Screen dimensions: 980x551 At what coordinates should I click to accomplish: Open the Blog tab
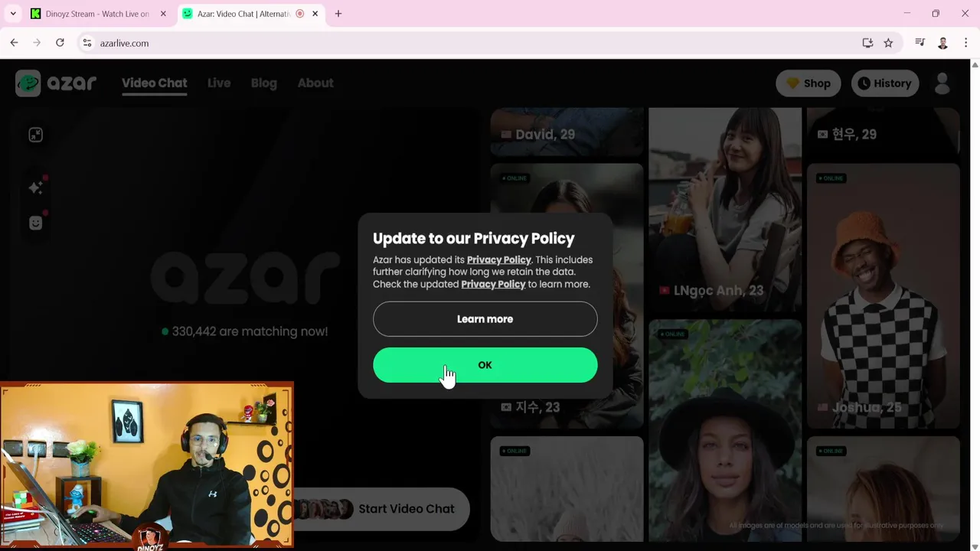point(264,83)
